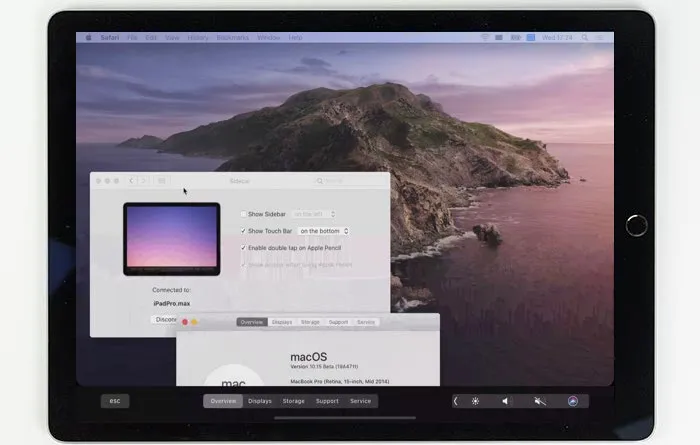Tap the volume speaker icon on Touch Bar
Screen dimensions: 700x445
[505, 401]
